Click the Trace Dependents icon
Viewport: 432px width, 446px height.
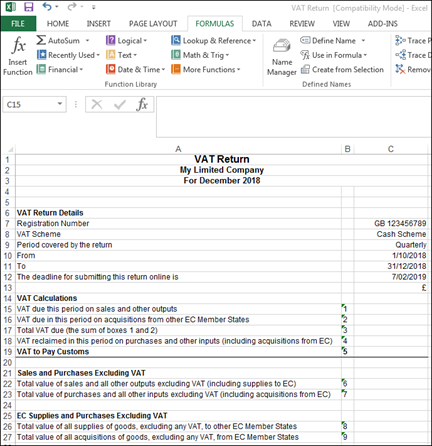pos(400,55)
